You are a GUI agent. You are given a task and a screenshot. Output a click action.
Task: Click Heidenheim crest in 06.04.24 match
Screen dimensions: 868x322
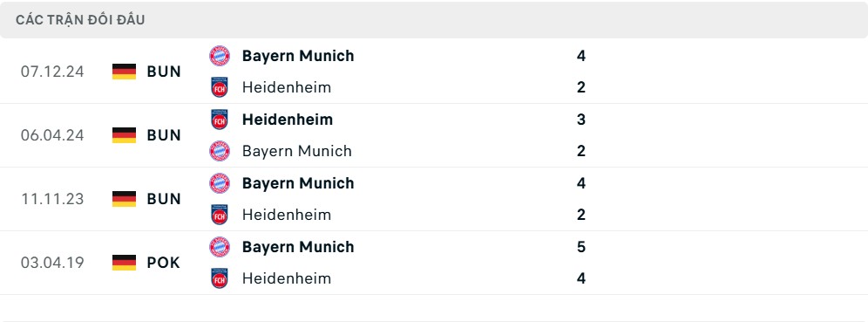[x=220, y=120]
